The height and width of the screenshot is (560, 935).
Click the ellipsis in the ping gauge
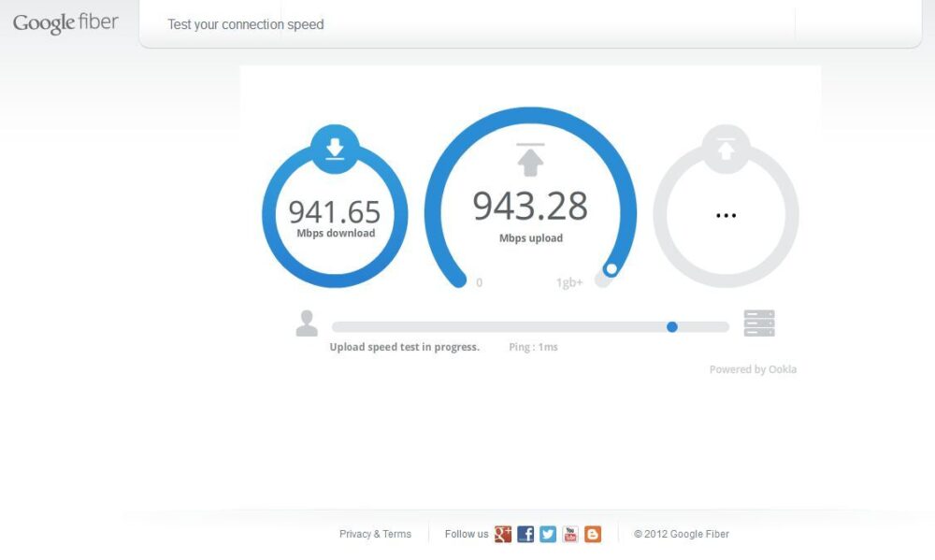(x=726, y=213)
